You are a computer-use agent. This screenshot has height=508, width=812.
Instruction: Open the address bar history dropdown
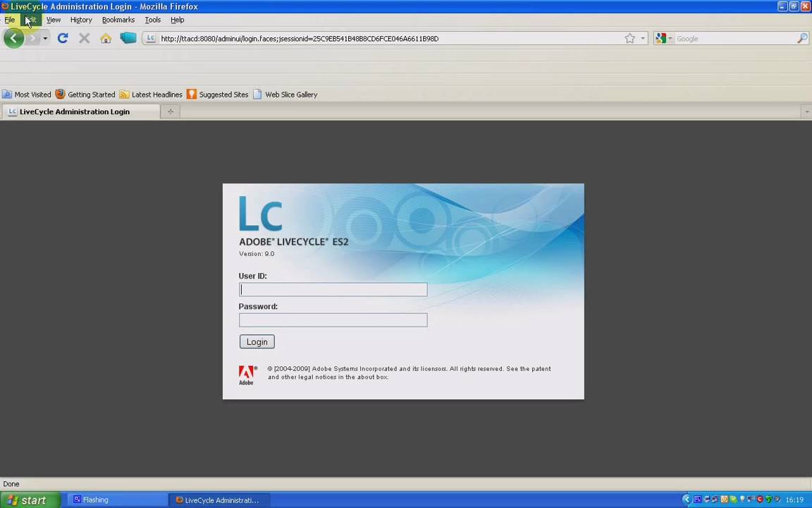click(643, 38)
